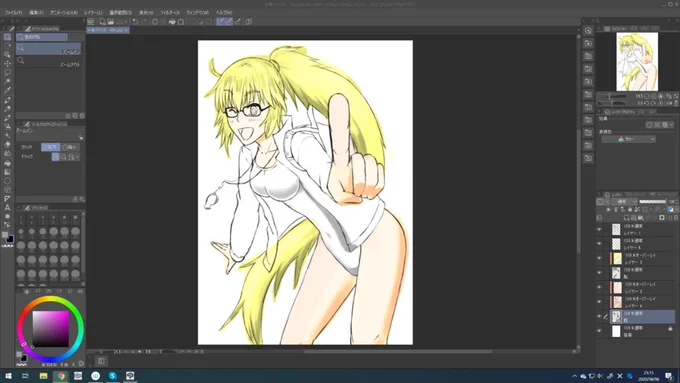This screenshot has width=680, height=383.
Task: Hide レイヤー1 using its eye icon
Action: click(599, 229)
